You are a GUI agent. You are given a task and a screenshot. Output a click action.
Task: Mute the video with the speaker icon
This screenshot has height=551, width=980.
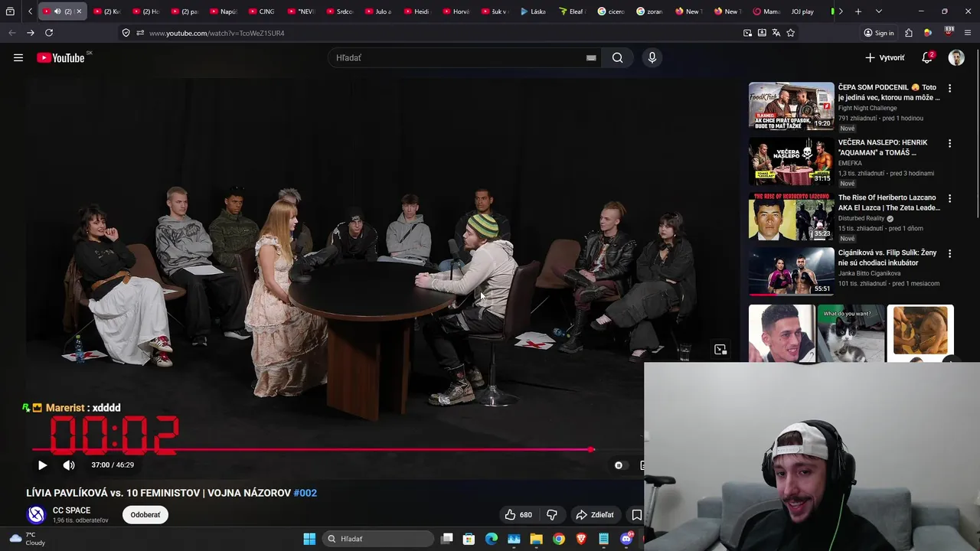68,465
